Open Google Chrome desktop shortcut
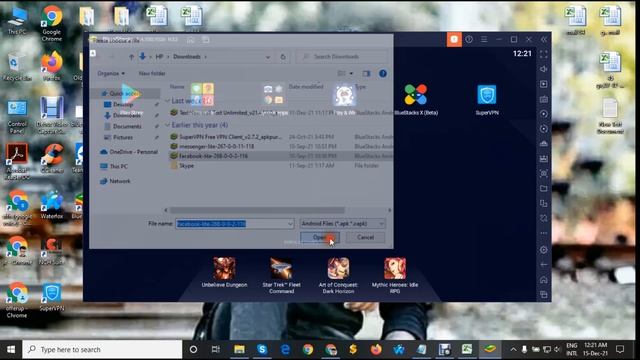The width and height of the screenshot is (640, 360). pyautogui.click(x=51, y=24)
